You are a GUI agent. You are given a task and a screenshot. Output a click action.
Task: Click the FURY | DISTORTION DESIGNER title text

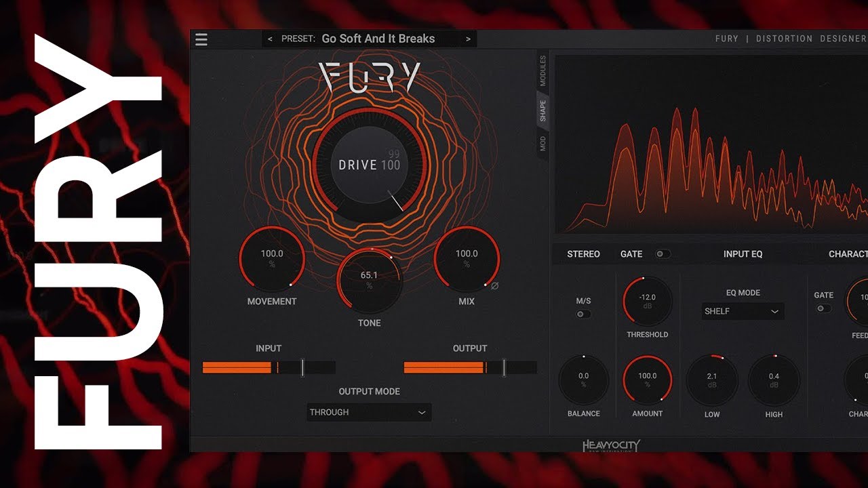pyautogui.click(x=791, y=39)
